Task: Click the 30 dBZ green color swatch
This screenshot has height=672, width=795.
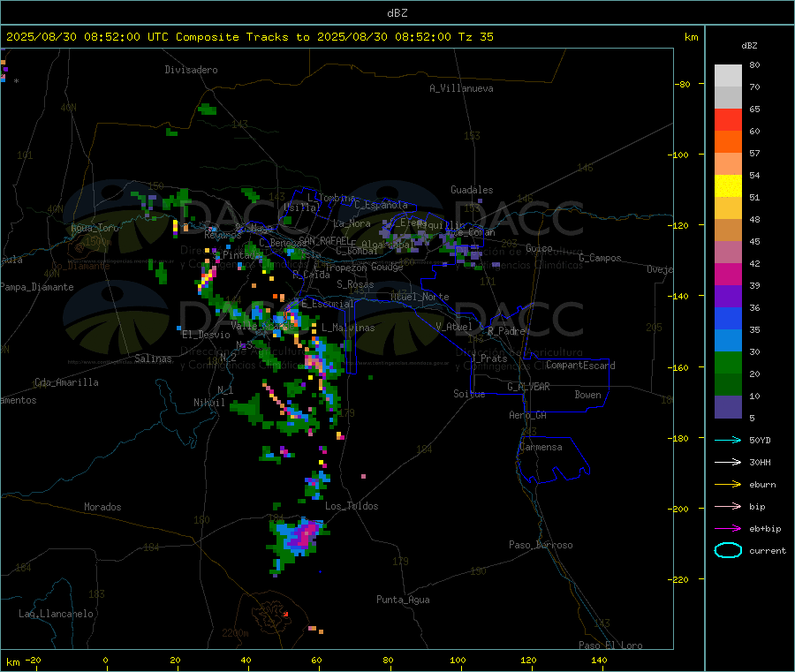Action: 728,362
